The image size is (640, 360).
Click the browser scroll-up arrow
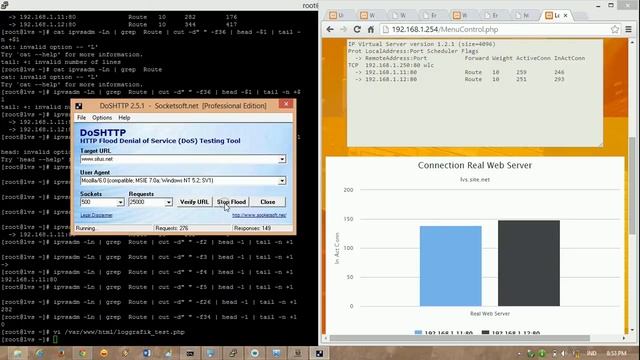tap(632, 42)
